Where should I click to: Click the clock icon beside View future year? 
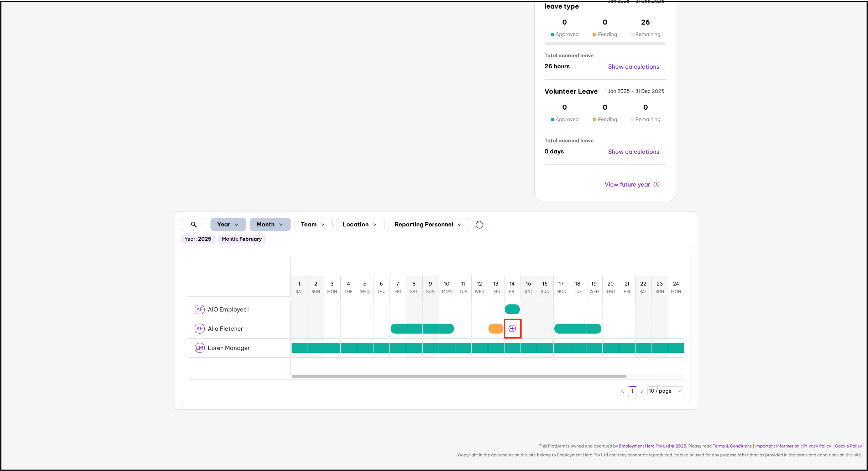pos(657,184)
